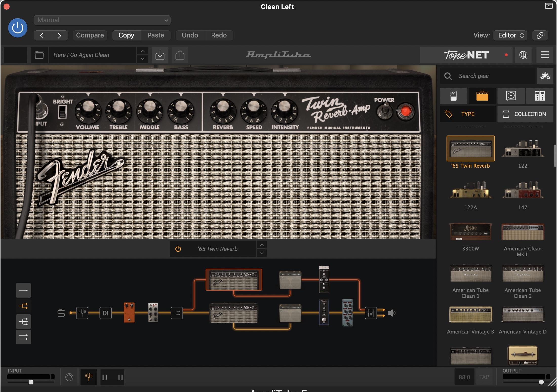Step to previous preset with up chevron
Screen dimensions: 557x392
pyautogui.click(x=143, y=51)
